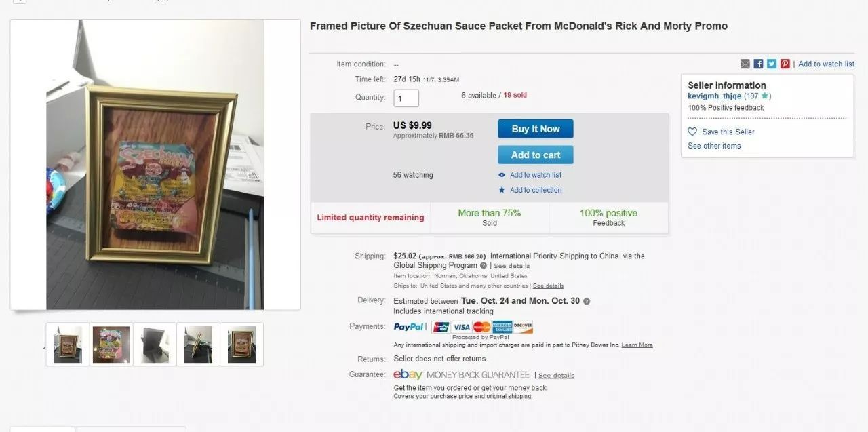
Task: Click the main framed picture product image
Action: click(x=155, y=165)
